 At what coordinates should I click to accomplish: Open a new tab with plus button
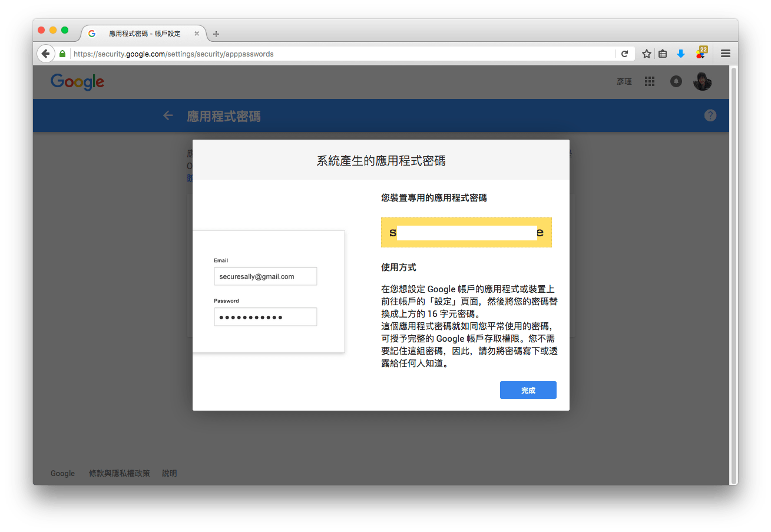216,34
